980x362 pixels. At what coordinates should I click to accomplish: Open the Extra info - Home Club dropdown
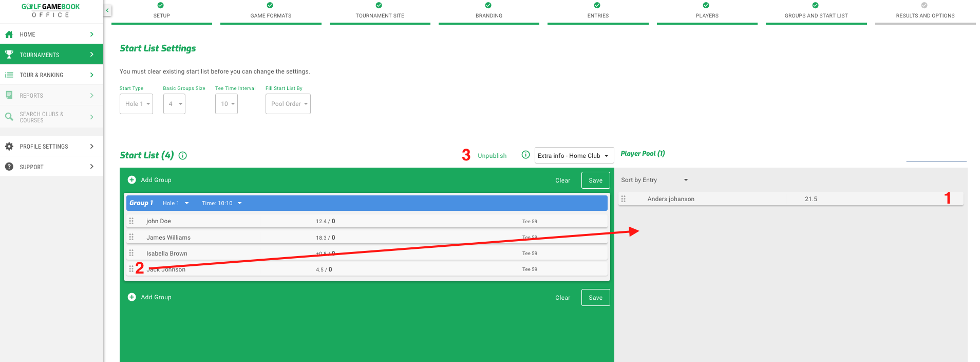(x=574, y=156)
